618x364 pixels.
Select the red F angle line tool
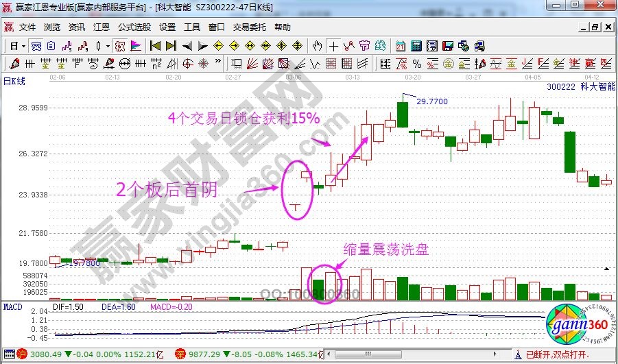point(543,64)
